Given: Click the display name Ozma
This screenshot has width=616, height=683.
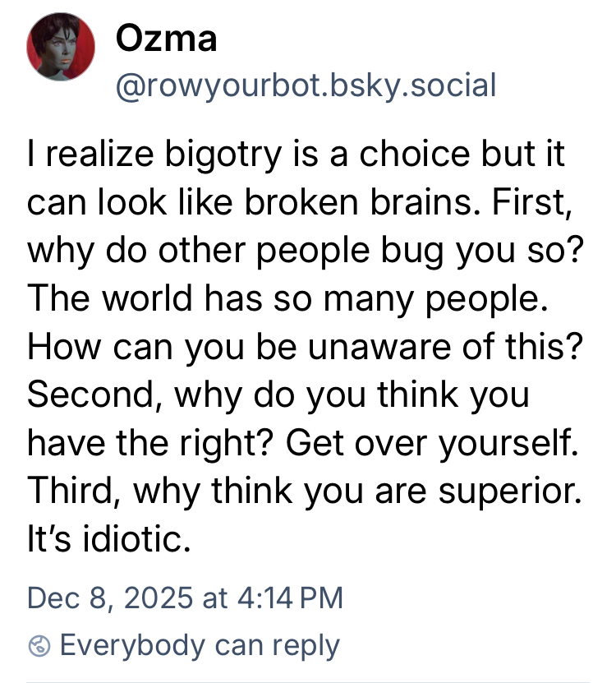Looking at the screenshot, I should pyautogui.click(x=167, y=38).
